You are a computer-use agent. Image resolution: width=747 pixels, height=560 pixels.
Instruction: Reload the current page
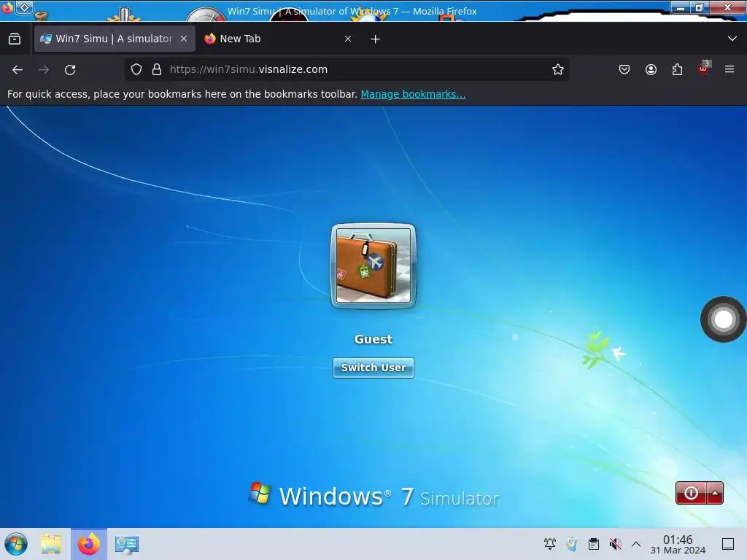pyautogui.click(x=70, y=70)
